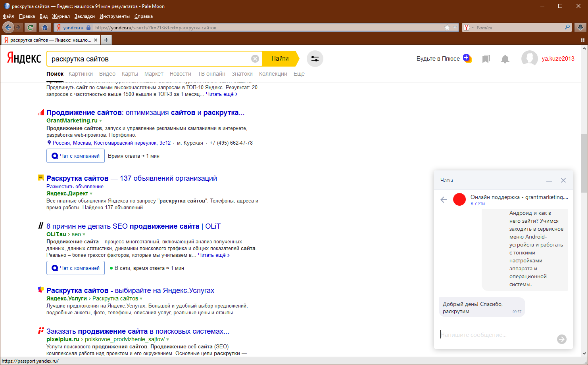
Task: Switch to the Карты tab
Action: [x=130, y=74]
